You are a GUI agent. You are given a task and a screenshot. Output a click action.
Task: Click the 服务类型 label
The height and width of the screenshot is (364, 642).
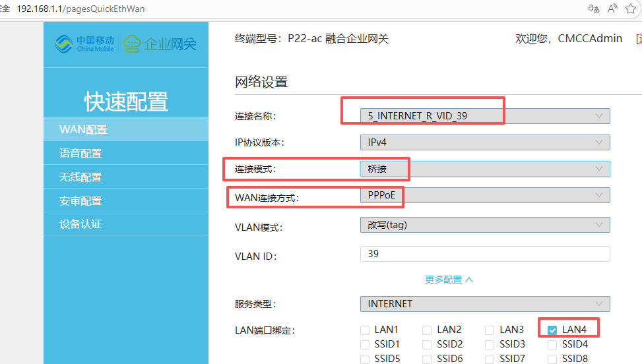point(255,304)
